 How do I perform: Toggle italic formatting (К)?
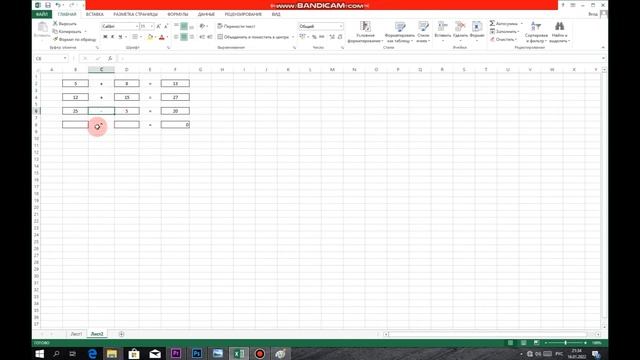[113, 37]
